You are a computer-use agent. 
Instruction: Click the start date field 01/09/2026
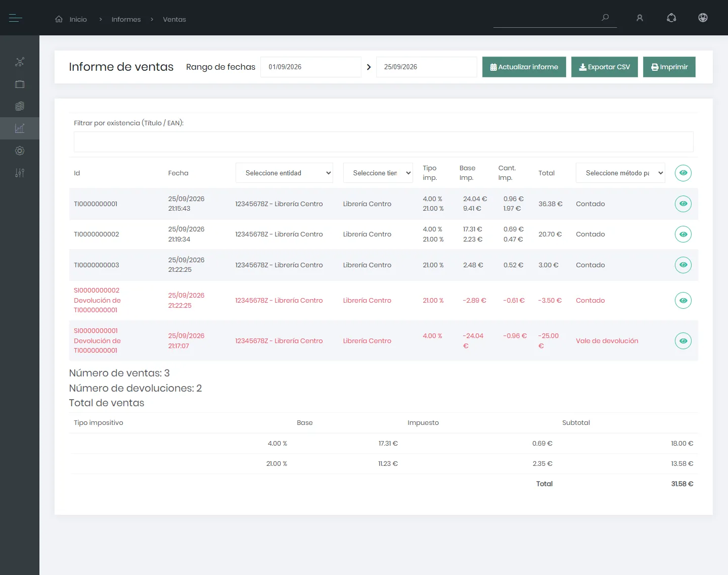click(x=311, y=67)
